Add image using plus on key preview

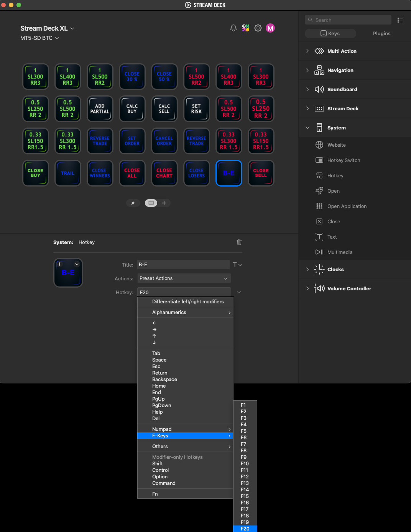pos(59,264)
